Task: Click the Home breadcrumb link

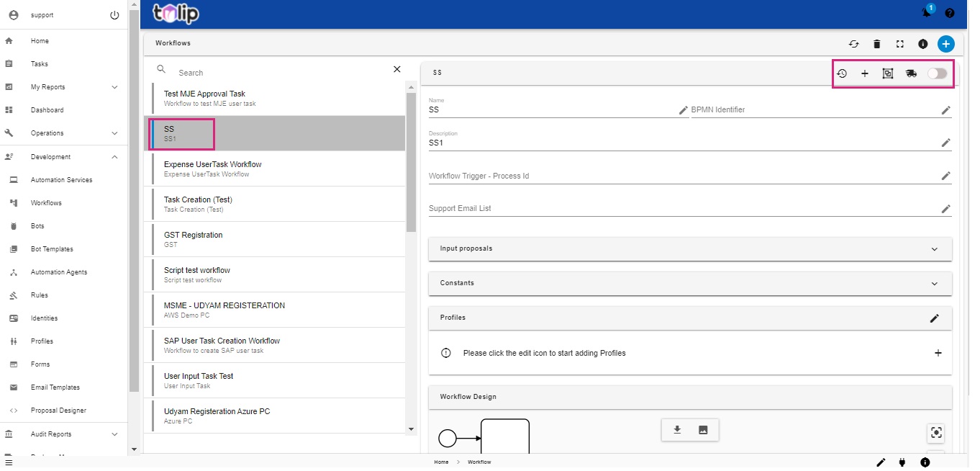Action: pos(441,462)
